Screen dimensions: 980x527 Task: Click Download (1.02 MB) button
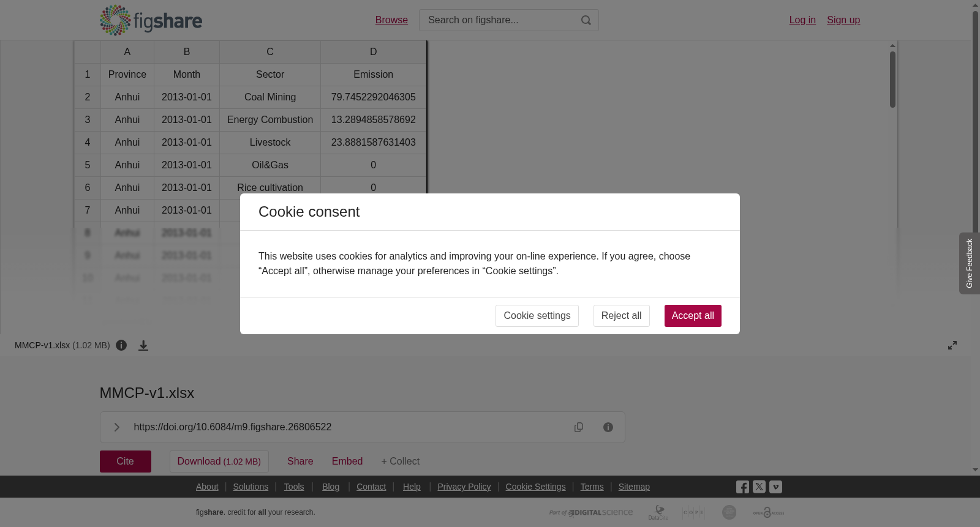(219, 462)
